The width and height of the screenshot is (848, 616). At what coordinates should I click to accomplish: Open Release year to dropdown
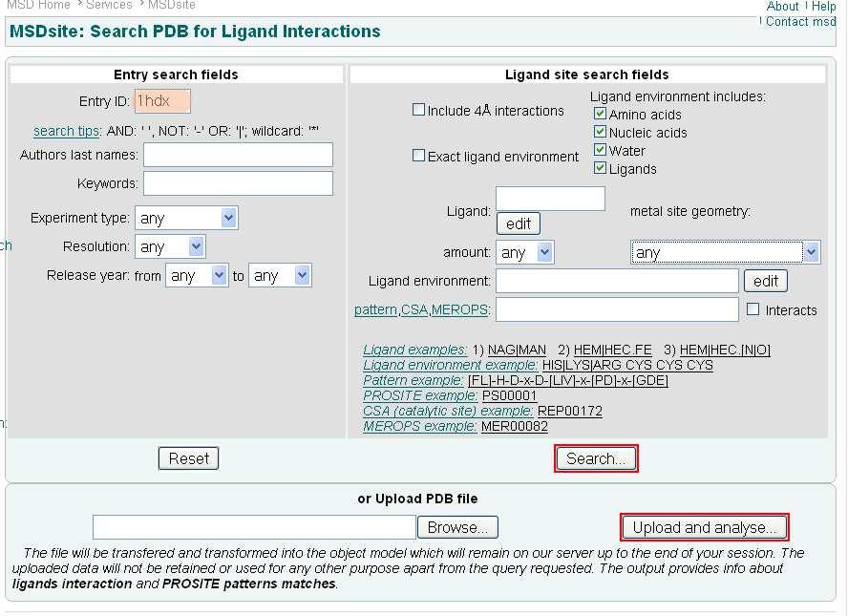[280, 276]
